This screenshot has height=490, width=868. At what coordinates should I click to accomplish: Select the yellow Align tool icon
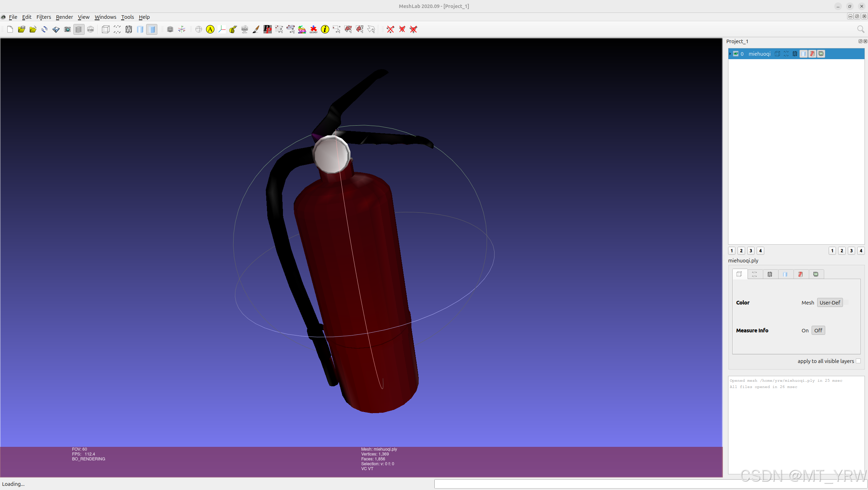click(x=210, y=30)
